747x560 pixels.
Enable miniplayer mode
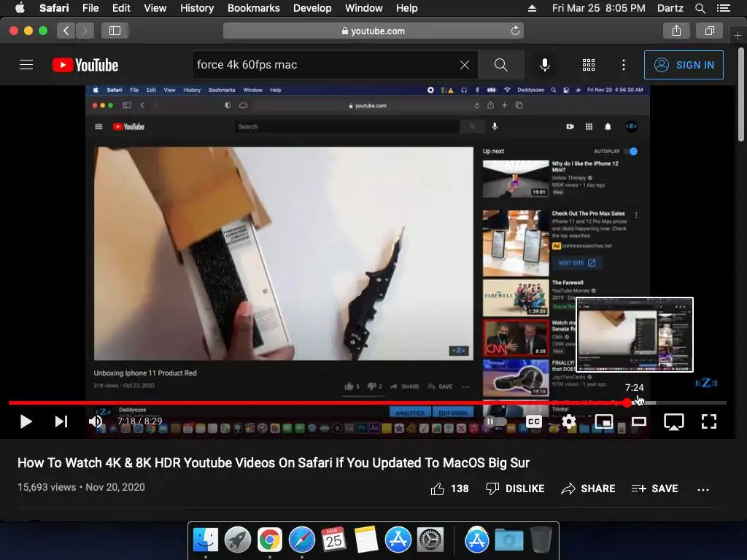603,421
